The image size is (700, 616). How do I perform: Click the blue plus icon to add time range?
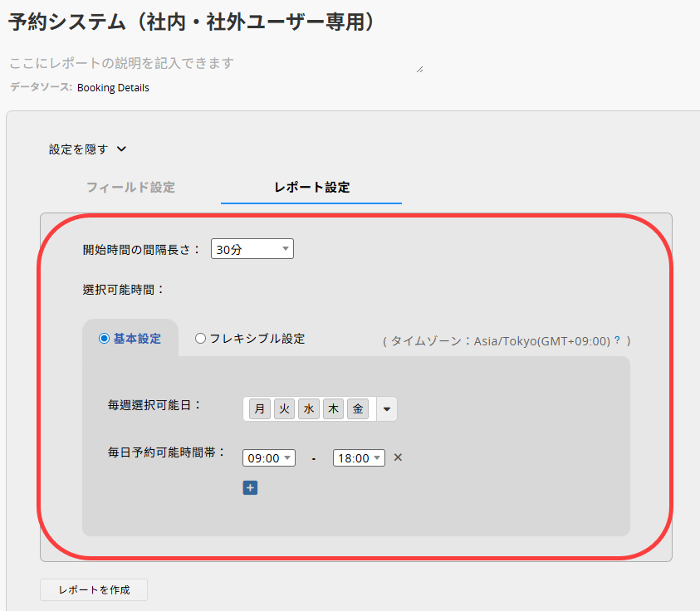pyautogui.click(x=250, y=488)
